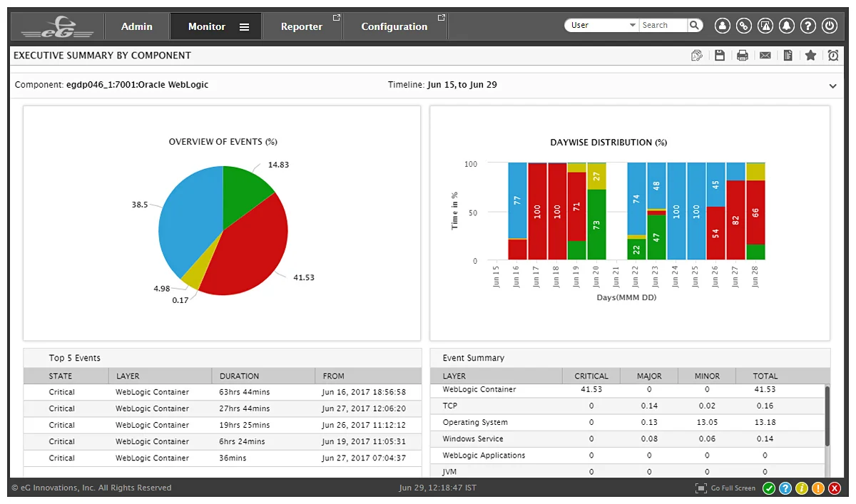The height and width of the screenshot is (504, 856).
Task: Click the red X critical status icon
Action: click(x=835, y=488)
